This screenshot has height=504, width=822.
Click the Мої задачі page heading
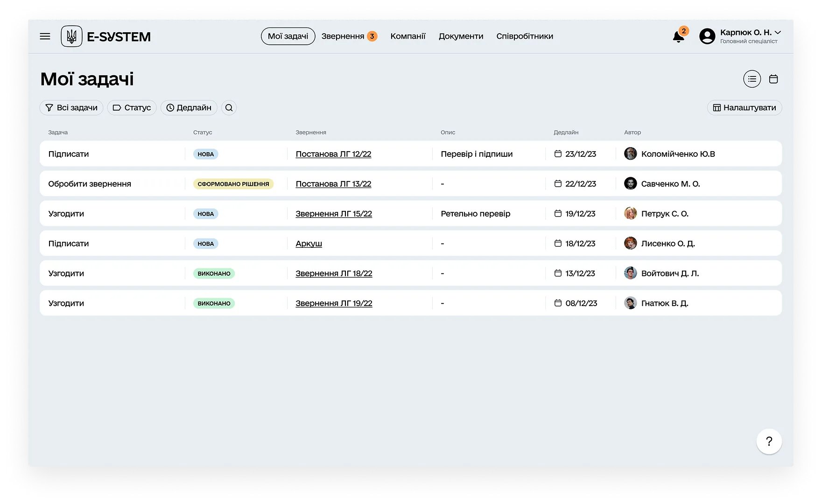87,79
